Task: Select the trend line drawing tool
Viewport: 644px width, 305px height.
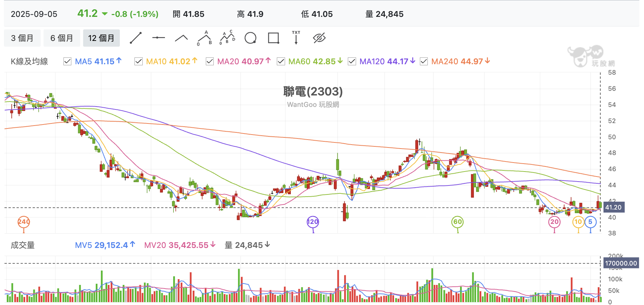Action: (136, 38)
